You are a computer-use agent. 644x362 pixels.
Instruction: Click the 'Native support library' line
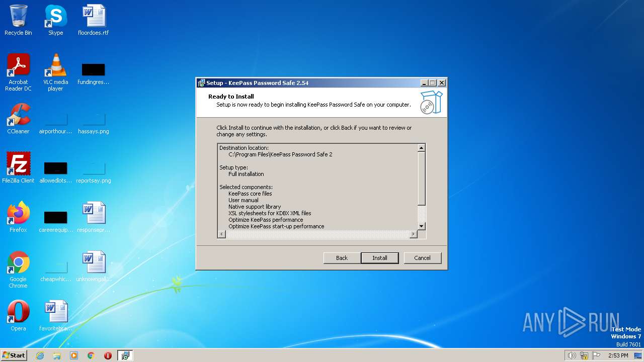click(255, 207)
